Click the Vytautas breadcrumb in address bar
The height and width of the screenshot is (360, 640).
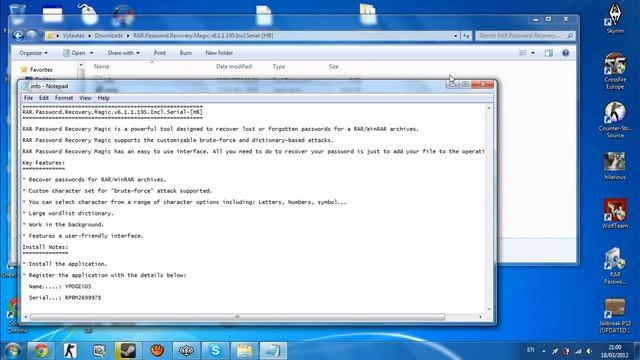click(73, 36)
